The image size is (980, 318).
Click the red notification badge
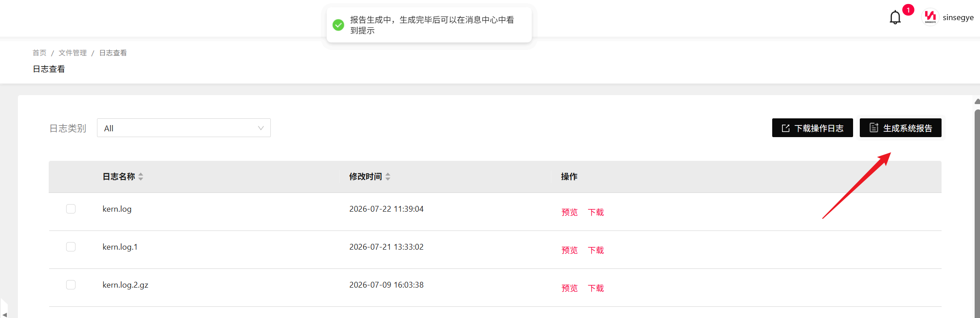908,10
